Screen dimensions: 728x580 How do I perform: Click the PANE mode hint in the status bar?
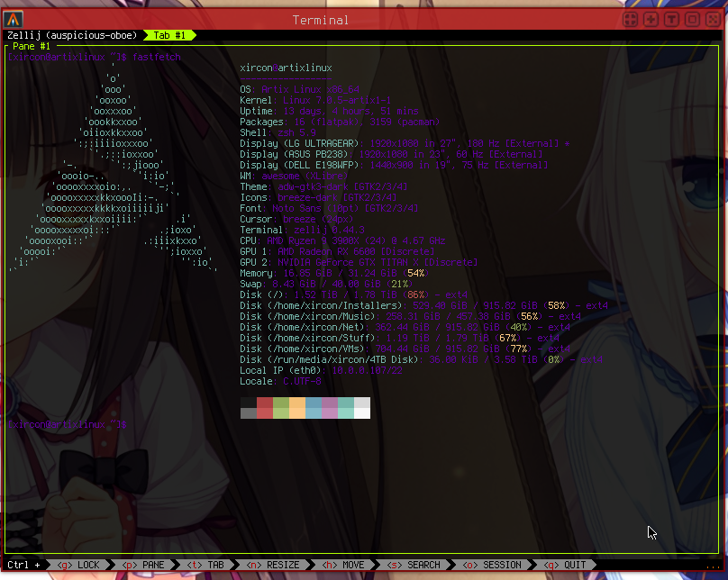[x=143, y=565]
